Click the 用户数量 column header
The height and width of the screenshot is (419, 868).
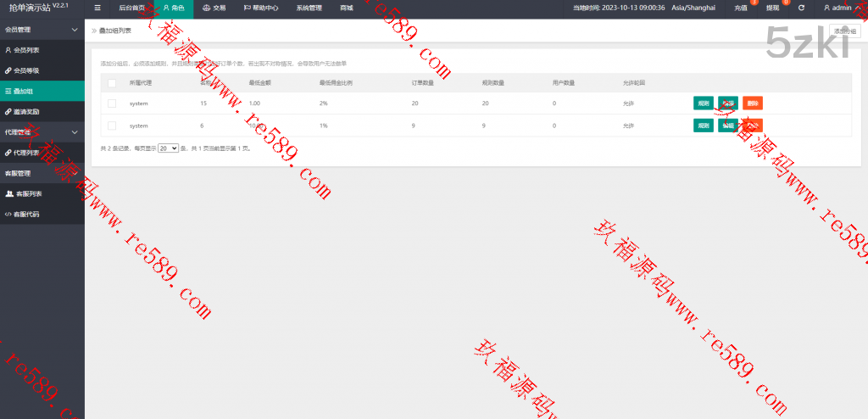(564, 83)
